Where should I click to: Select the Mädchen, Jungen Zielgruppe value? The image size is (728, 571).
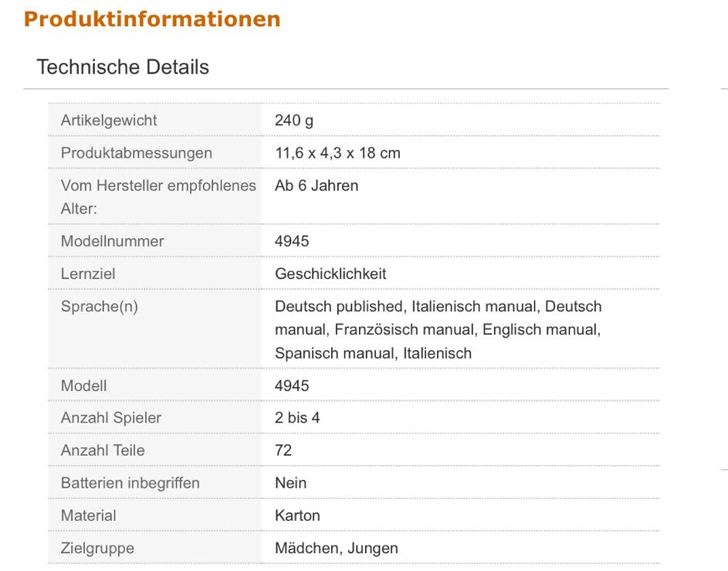coord(337,549)
